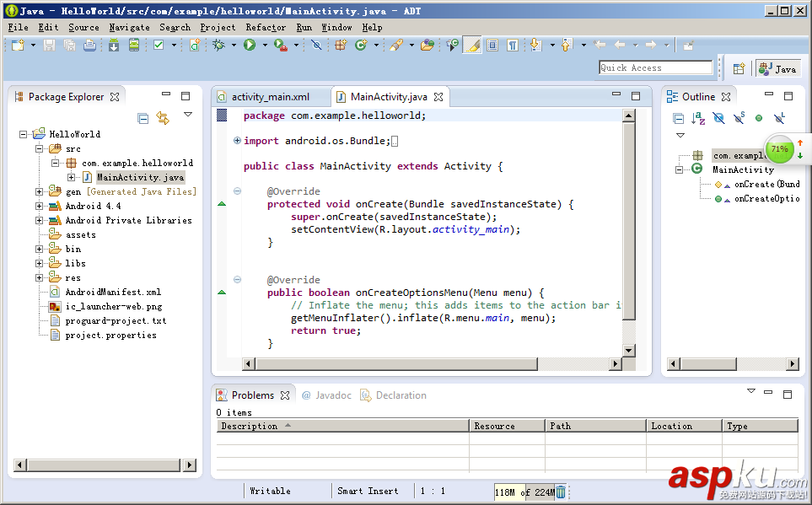812x505 pixels.
Task: Open the Android Virtual Device Manager
Action: tap(133, 46)
